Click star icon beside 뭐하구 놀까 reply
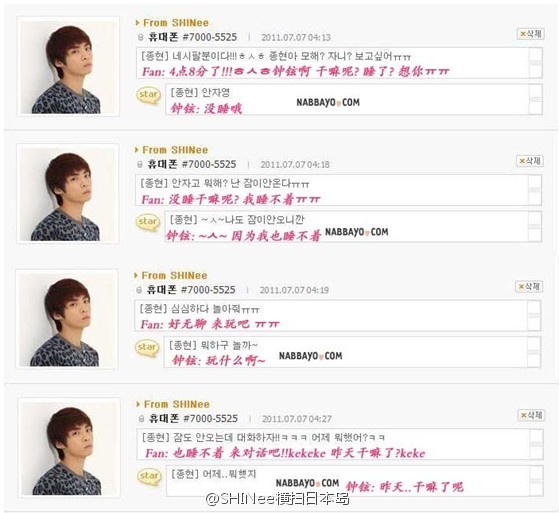This screenshot has width=559, height=513. click(147, 348)
